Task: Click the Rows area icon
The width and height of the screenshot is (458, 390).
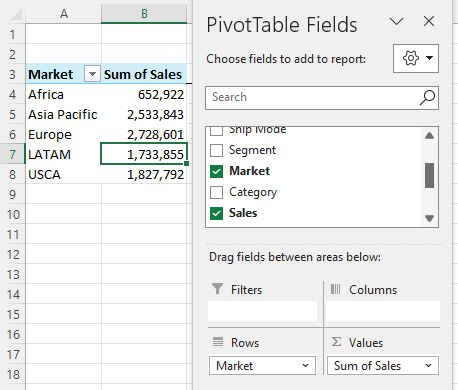Action: [x=218, y=342]
